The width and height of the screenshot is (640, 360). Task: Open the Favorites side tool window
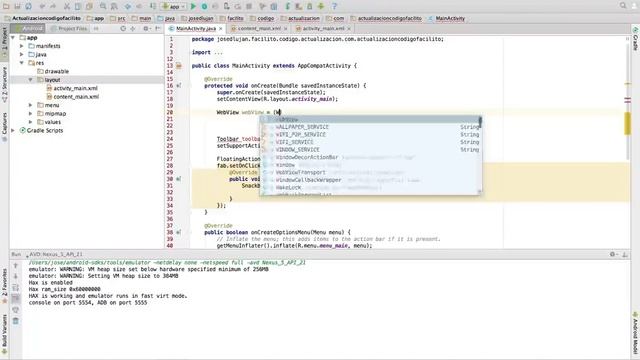click(4, 286)
